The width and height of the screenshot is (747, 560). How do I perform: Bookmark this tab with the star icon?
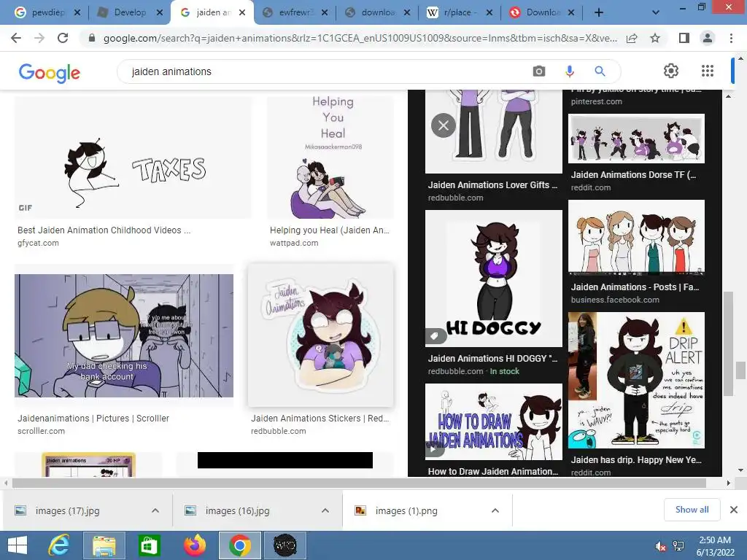(x=655, y=38)
